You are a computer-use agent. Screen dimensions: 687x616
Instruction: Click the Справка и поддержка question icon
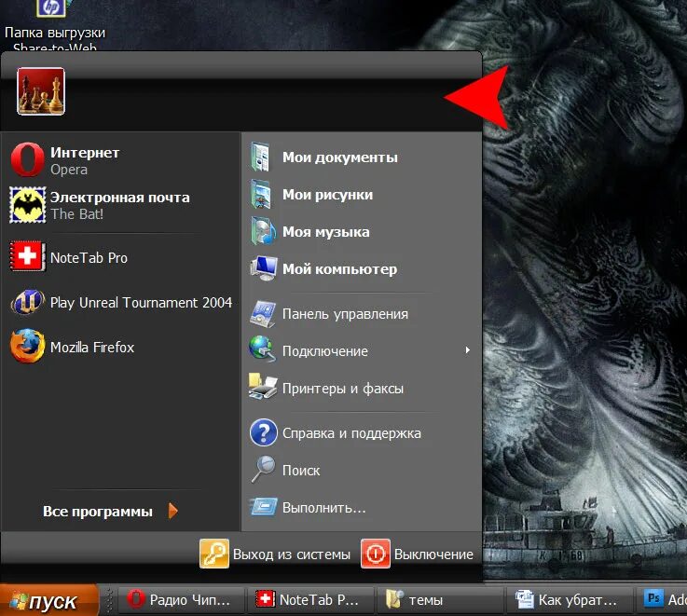tap(263, 432)
